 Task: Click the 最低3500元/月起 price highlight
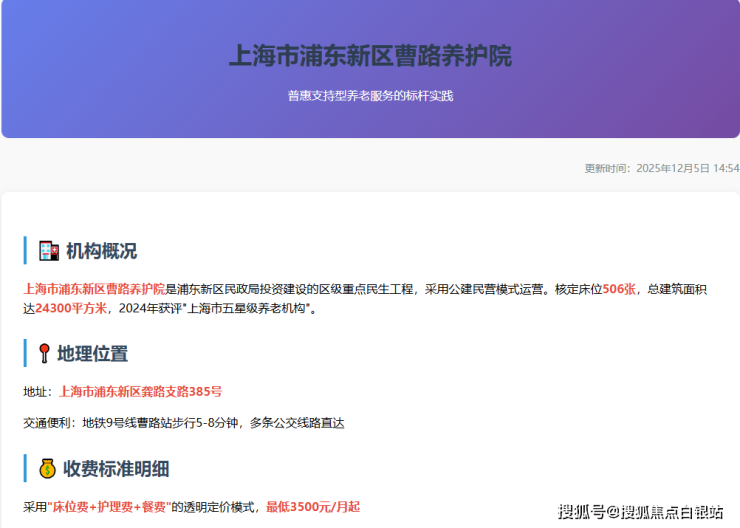pyautogui.click(x=312, y=507)
